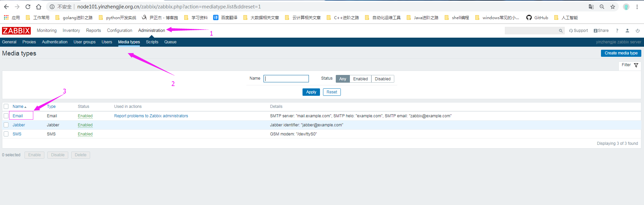Open the Chrome three-dot menu
This screenshot has height=205, width=644.
[637, 7]
